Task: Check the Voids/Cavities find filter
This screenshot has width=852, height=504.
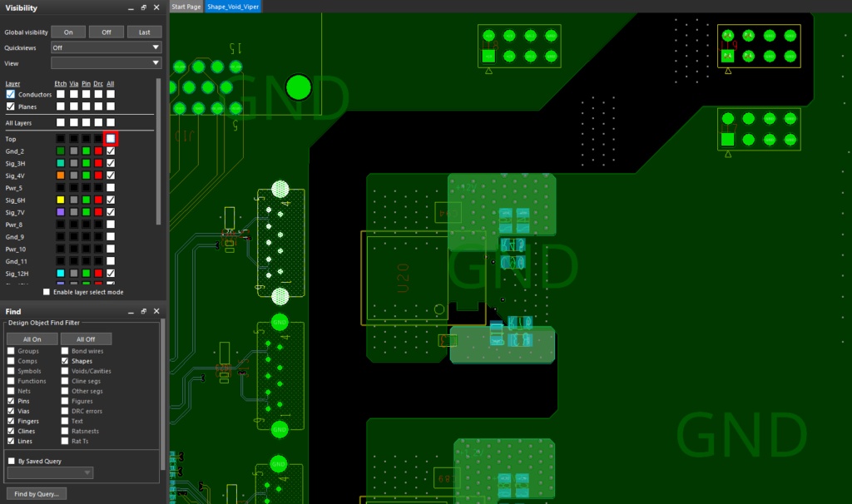Action: tap(65, 371)
